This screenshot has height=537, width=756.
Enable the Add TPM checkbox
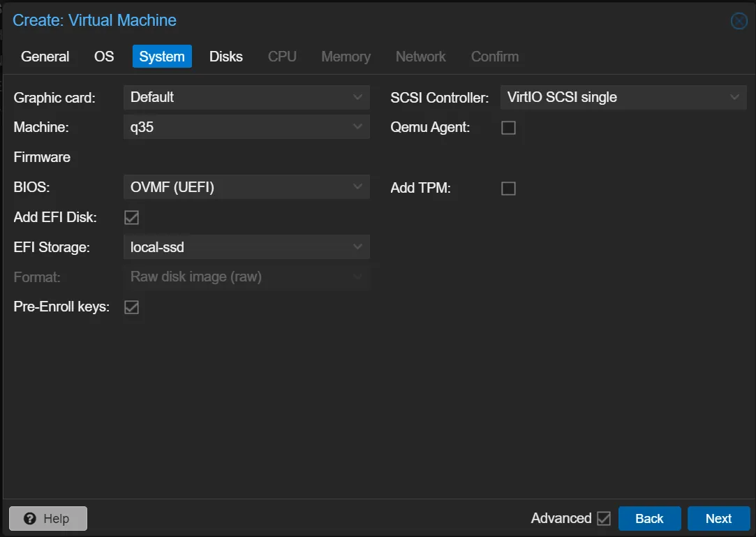[x=508, y=188]
